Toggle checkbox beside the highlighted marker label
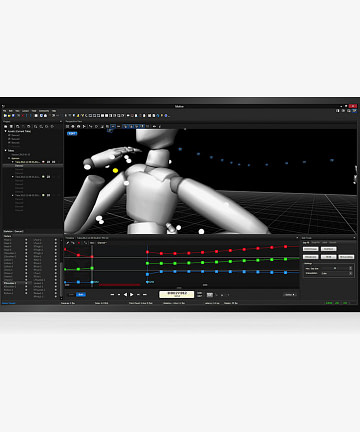This screenshot has width=360, height=432. (26, 283)
